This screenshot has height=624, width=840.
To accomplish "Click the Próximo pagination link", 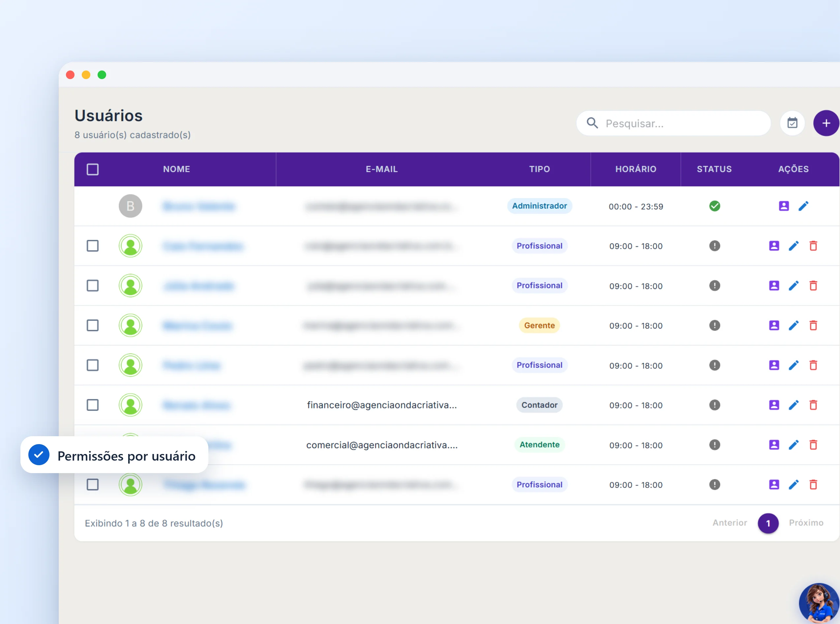I will point(806,523).
